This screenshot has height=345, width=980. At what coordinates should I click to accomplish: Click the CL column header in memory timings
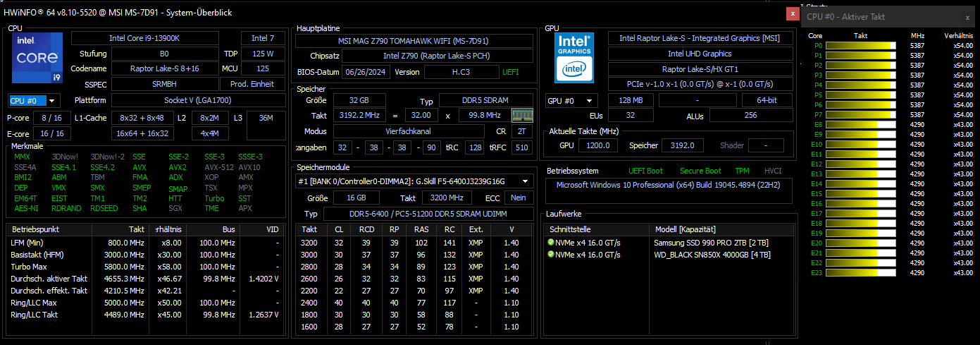click(338, 229)
